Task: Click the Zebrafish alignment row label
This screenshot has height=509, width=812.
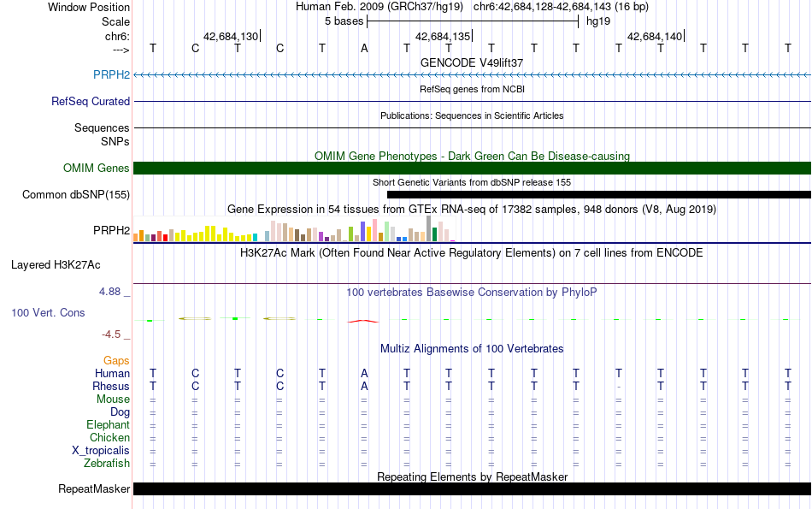Action: tap(107, 463)
